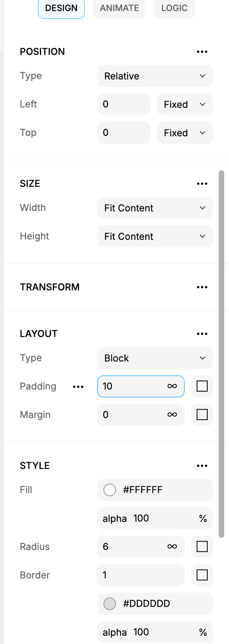
Task: Click the Border width input field
Action: 141,575
